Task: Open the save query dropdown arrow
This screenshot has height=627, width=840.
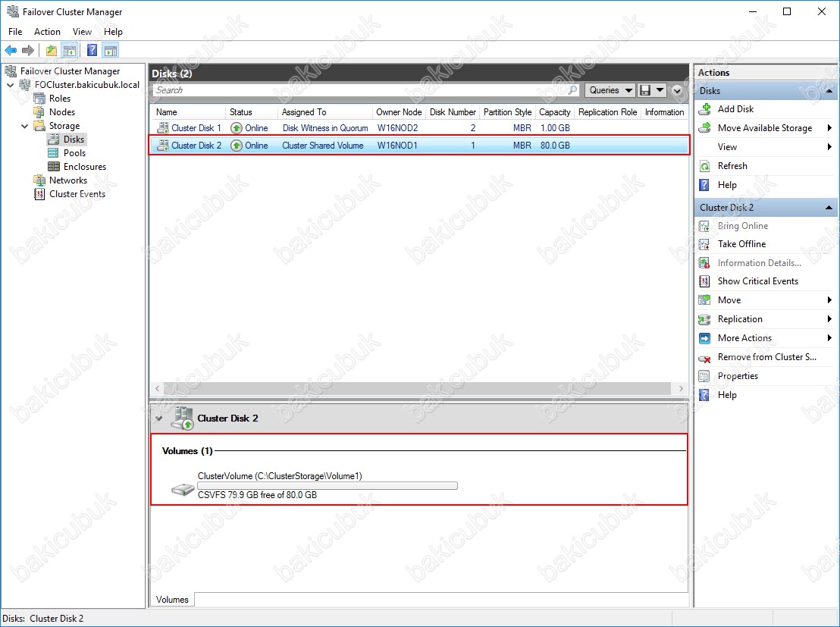Action: (x=660, y=90)
